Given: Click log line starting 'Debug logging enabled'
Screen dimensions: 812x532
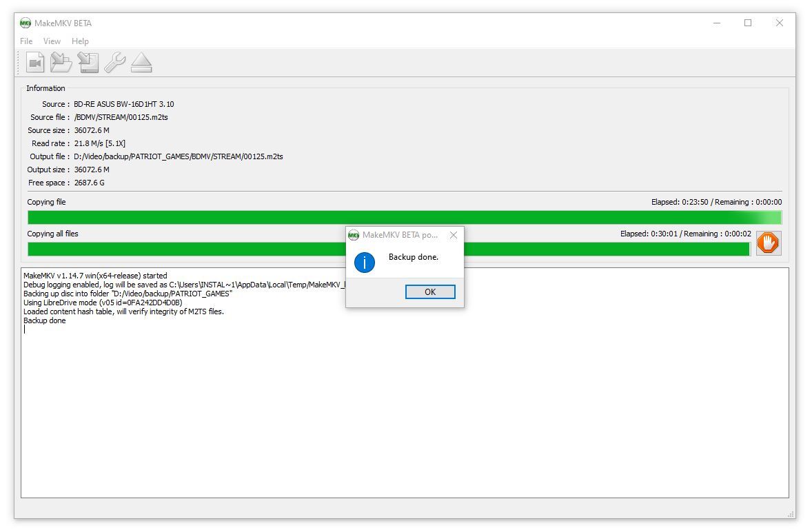Looking at the screenshot, I should point(184,285).
